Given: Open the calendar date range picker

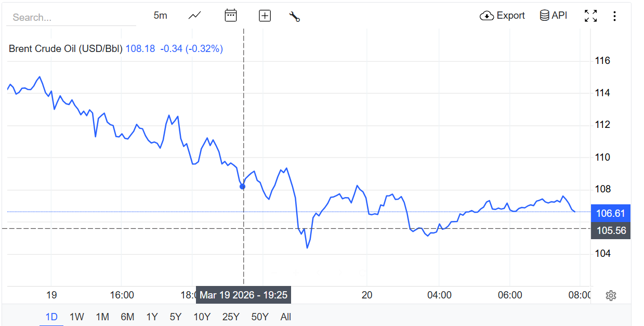Looking at the screenshot, I should tap(230, 16).
